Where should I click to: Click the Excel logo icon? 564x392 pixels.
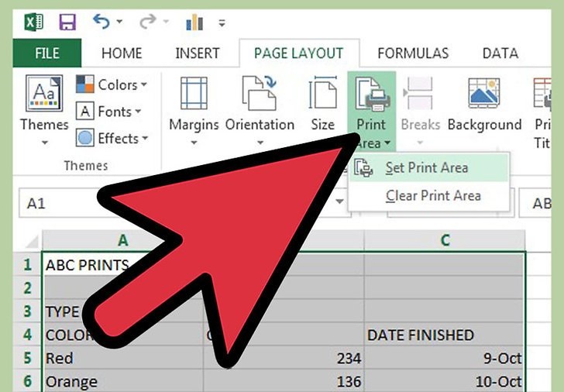click(34, 22)
